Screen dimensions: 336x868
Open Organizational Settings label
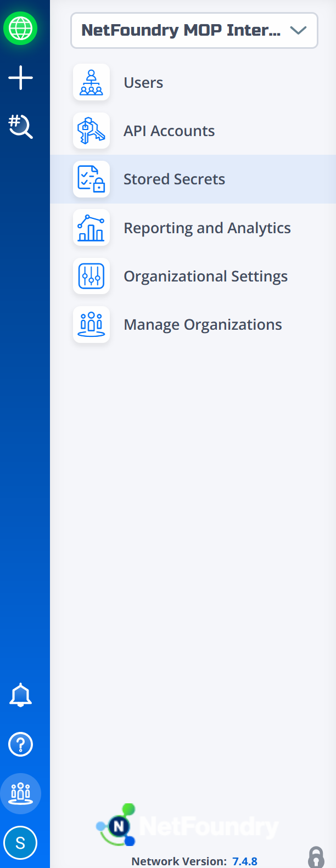(205, 277)
